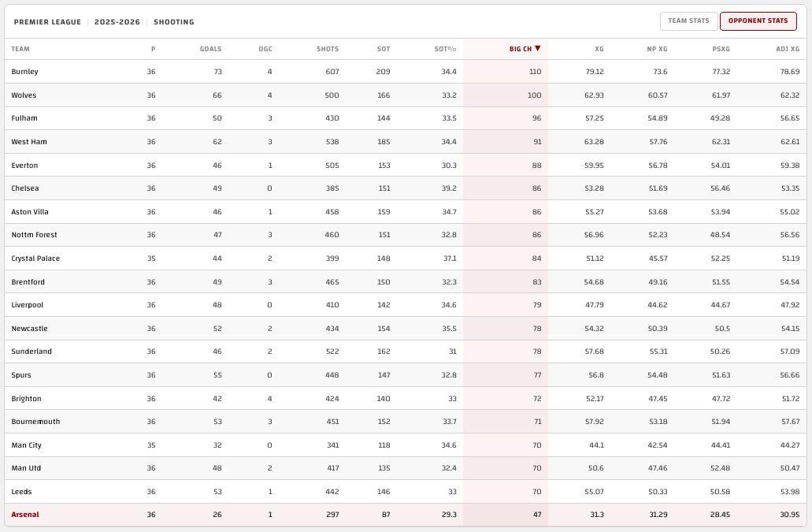The width and height of the screenshot is (812, 532).
Task: Sort by ADJ XG column header
Action: point(787,49)
